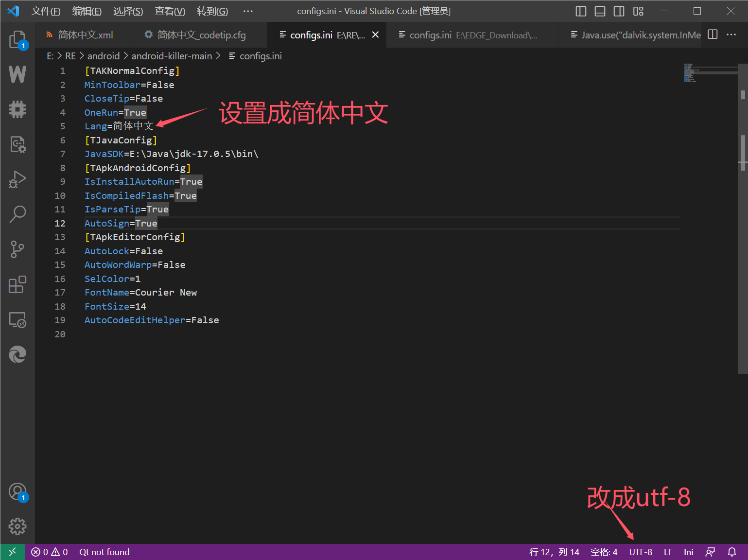The image size is (748, 560).
Task: Open the android-killer-main breadcrumb dropdown
Action: [x=172, y=56]
